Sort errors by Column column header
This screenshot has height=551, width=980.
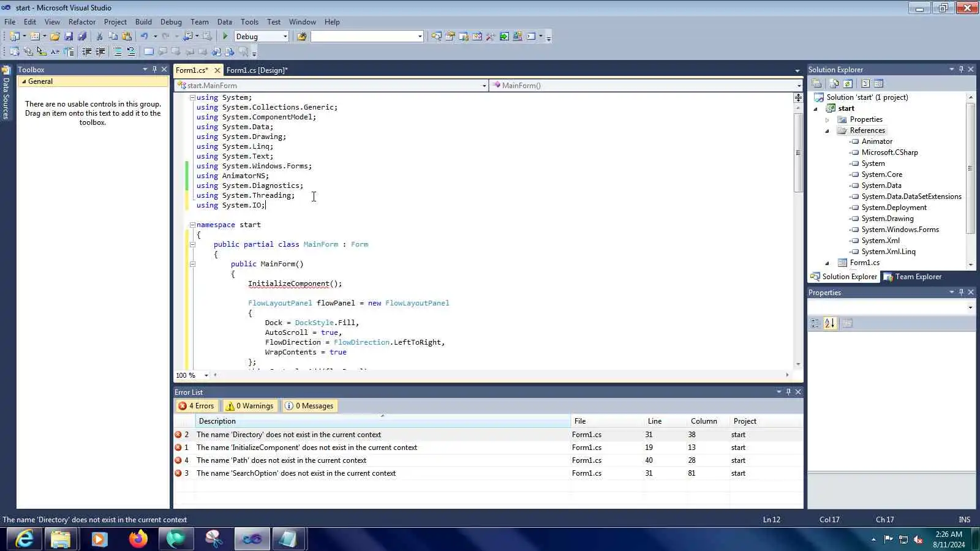click(x=708, y=421)
